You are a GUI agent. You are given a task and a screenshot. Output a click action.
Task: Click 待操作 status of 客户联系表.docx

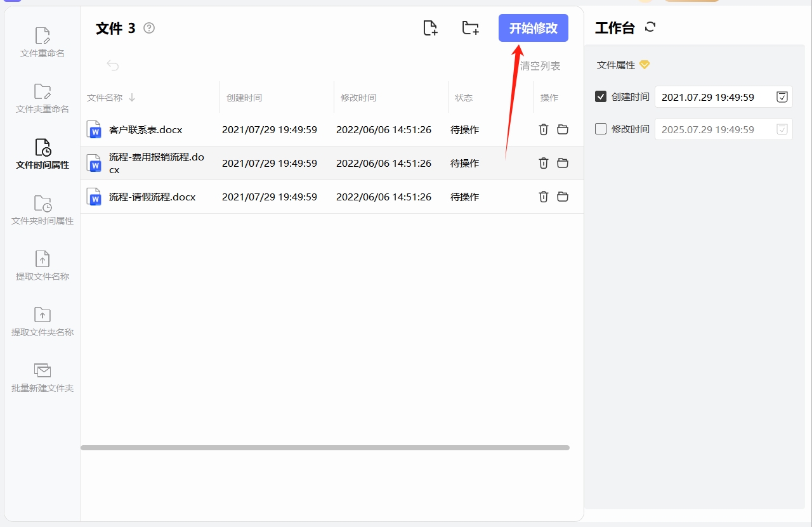pyautogui.click(x=465, y=129)
